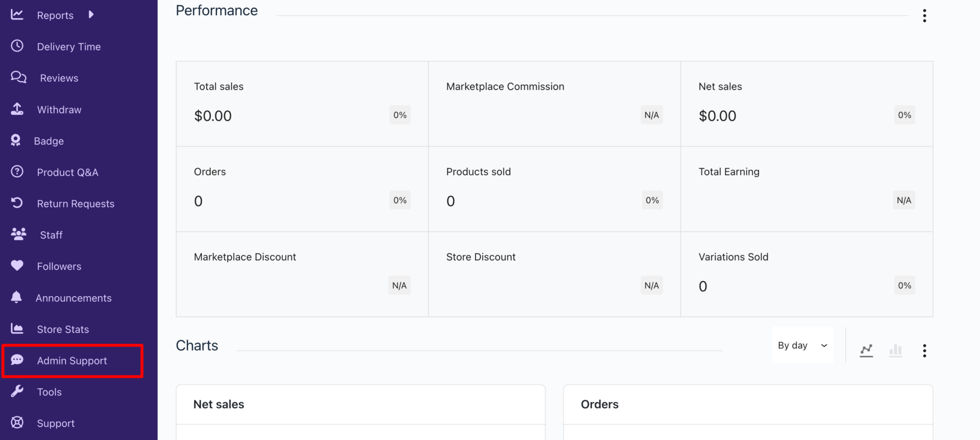Click the Badge ribbon icon
The width and height of the screenshot is (980, 440).
[x=16, y=140]
